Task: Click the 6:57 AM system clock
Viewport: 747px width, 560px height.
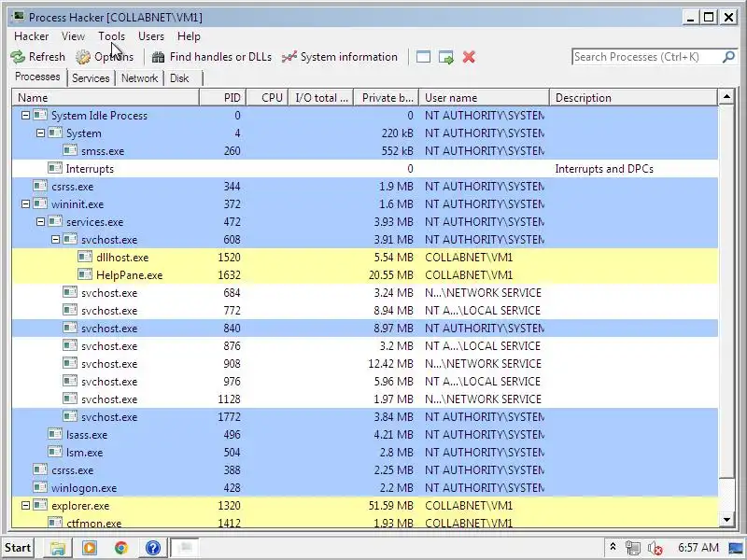Action: coord(698,548)
